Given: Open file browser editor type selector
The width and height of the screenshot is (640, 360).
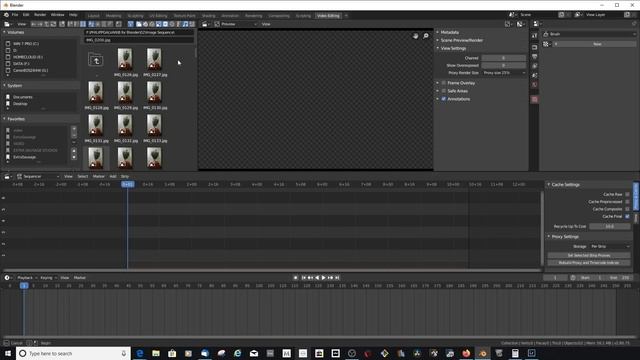Looking at the screenshot, I should (x=8, y=24).
